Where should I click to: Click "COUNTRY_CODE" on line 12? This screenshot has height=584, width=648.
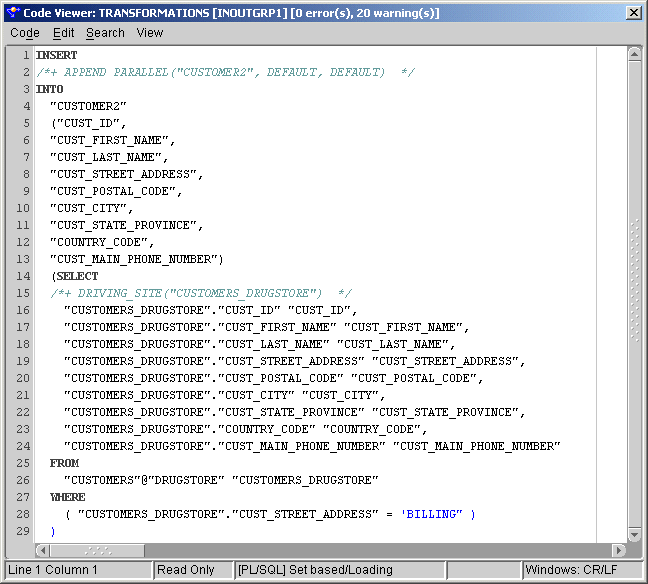(x=99, y=242)
